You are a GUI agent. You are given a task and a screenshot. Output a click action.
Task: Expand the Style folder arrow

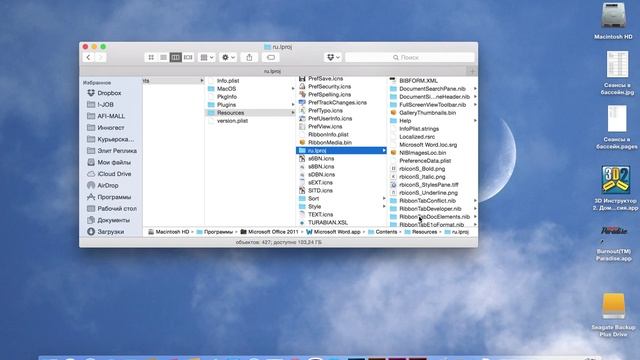click(384, 207)
